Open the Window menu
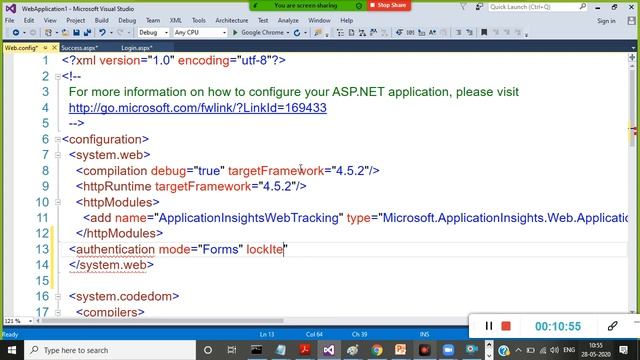Image resolution: width=640 pixels, height=360 pixels. pos(319,20)
